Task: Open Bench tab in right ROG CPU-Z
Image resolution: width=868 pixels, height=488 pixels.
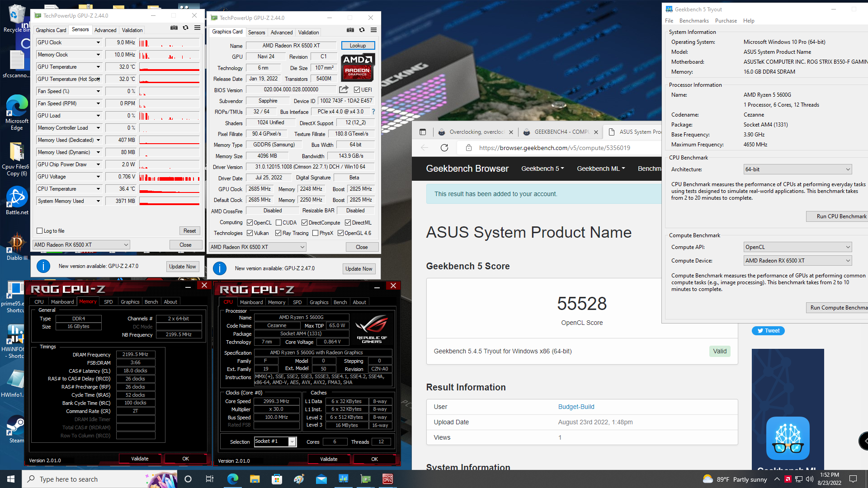Action: click(340, 302)
